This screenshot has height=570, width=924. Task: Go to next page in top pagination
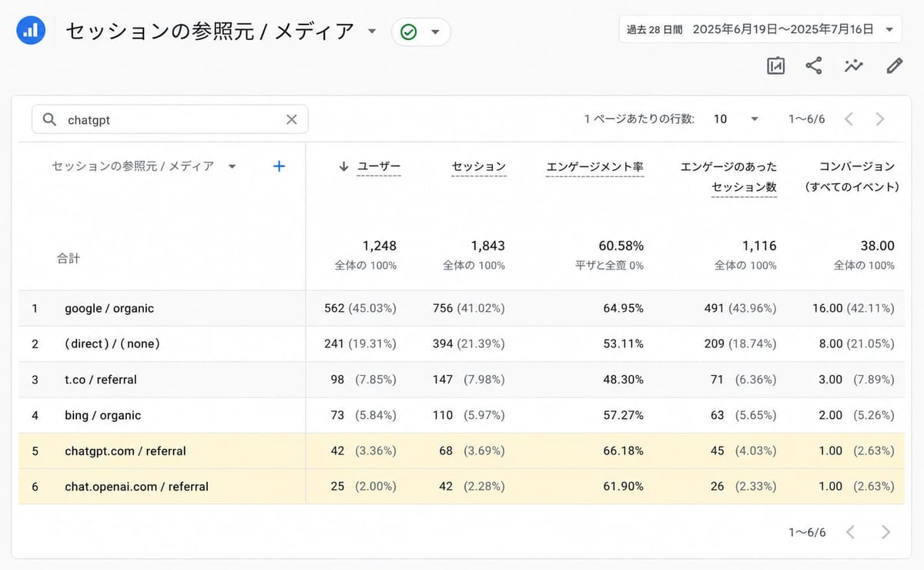click(x=880, y=119)
